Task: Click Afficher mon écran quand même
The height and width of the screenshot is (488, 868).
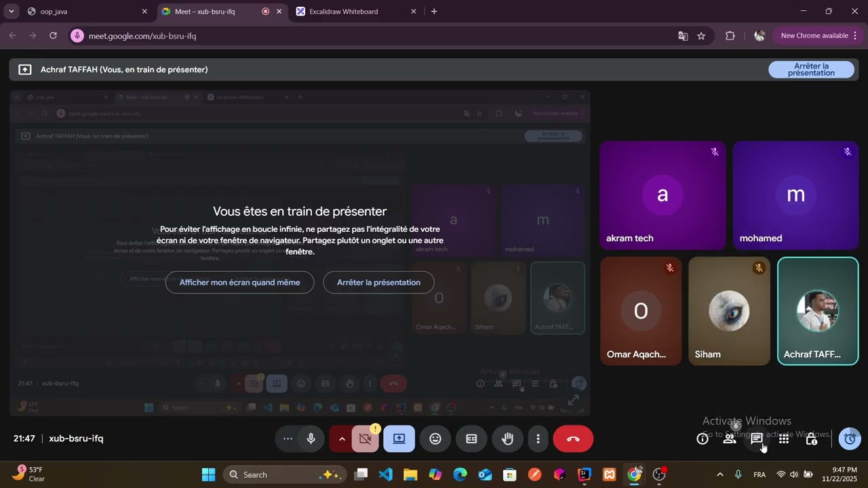Action: (239, 283)
